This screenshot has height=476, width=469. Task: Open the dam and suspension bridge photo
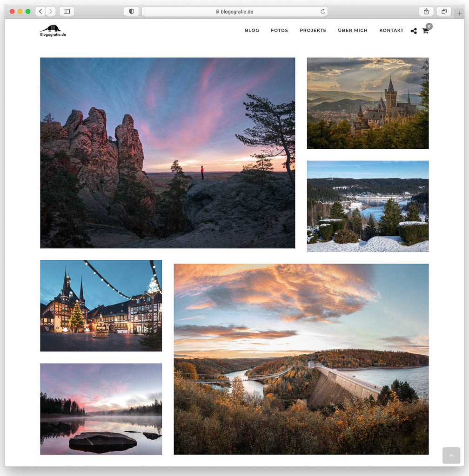coord(301,359)
